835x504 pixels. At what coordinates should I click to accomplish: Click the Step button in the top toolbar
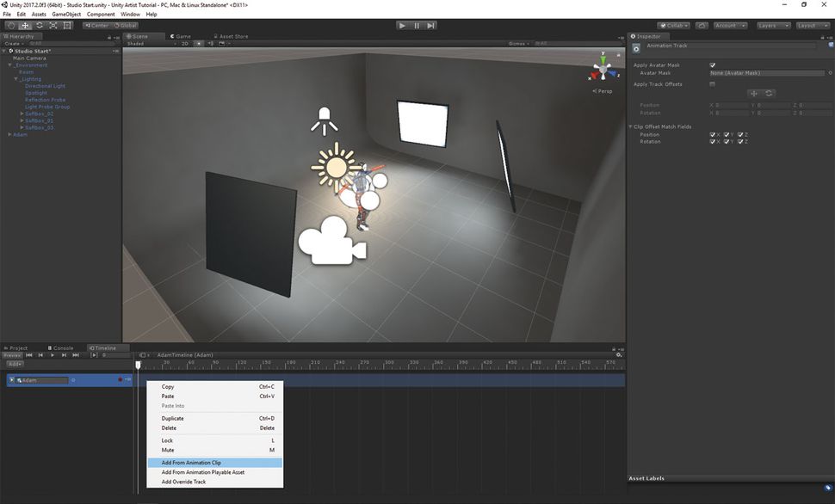click(431, 25)
